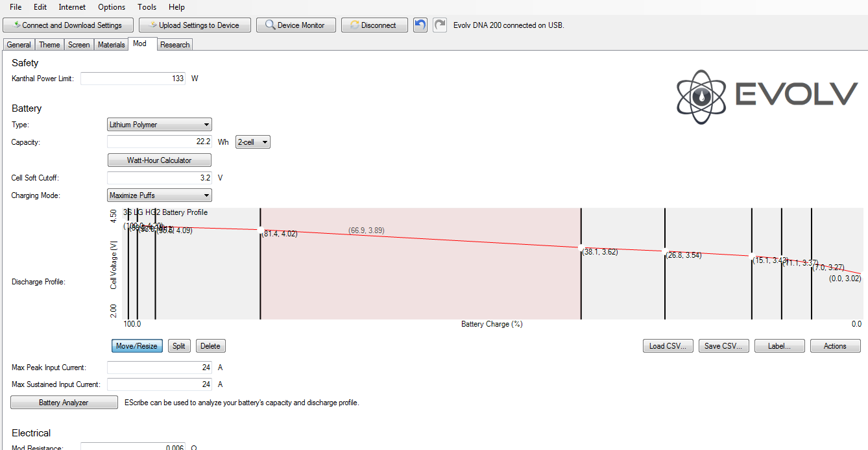Click the Evolv logo
Image resolution: width=868 pixels, height=450 pixels.
(767, 97)
